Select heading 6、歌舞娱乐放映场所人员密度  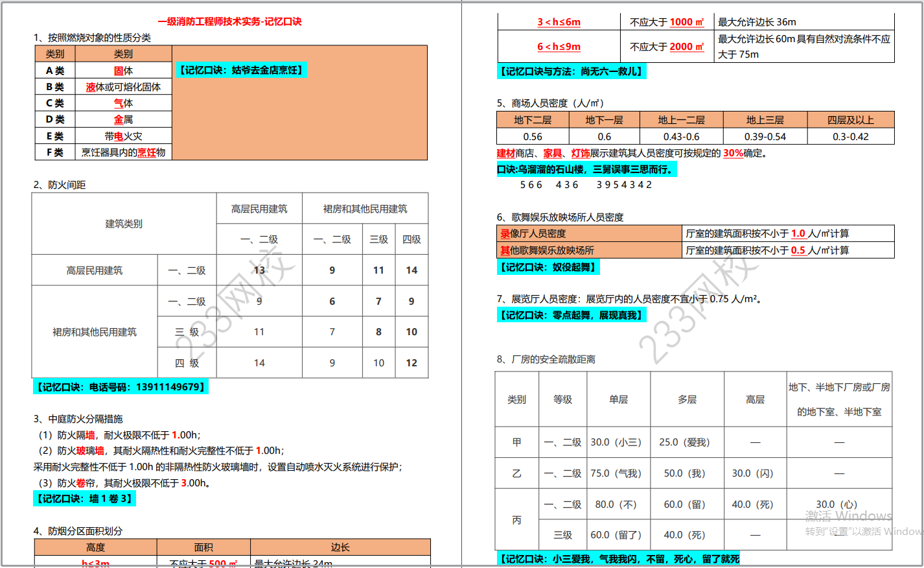(x=560, y=217)
